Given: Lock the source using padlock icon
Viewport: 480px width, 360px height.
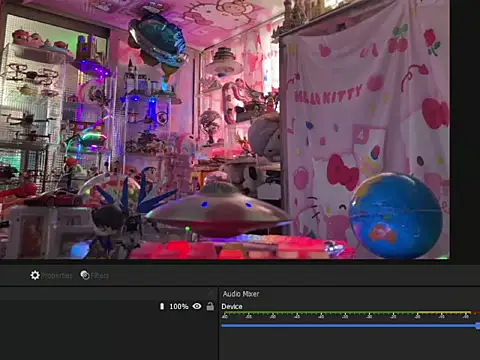Looking at the screenshot, I should (210, 306).
